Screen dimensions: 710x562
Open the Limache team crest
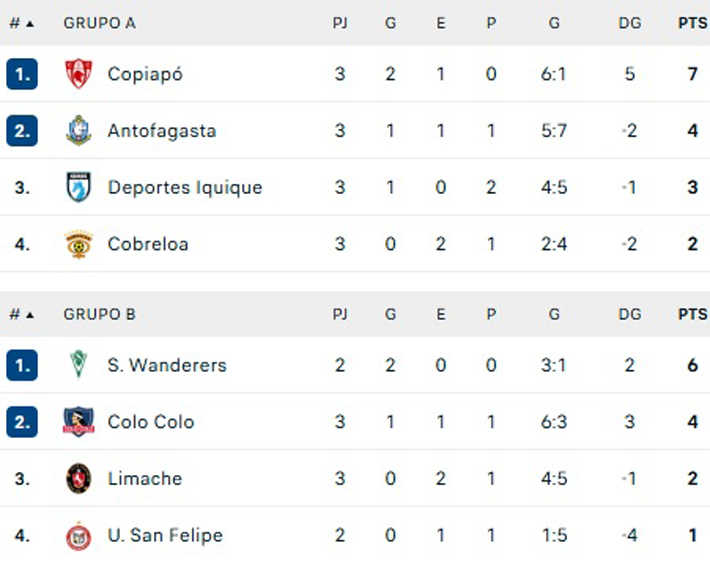tap(79, 478)
